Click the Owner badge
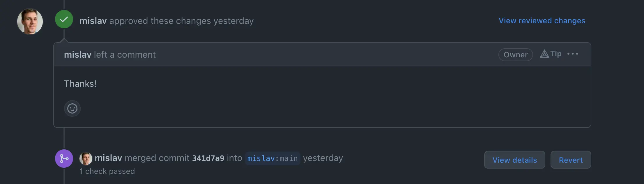This screenshot has height=184, width=644. [515, 55]
